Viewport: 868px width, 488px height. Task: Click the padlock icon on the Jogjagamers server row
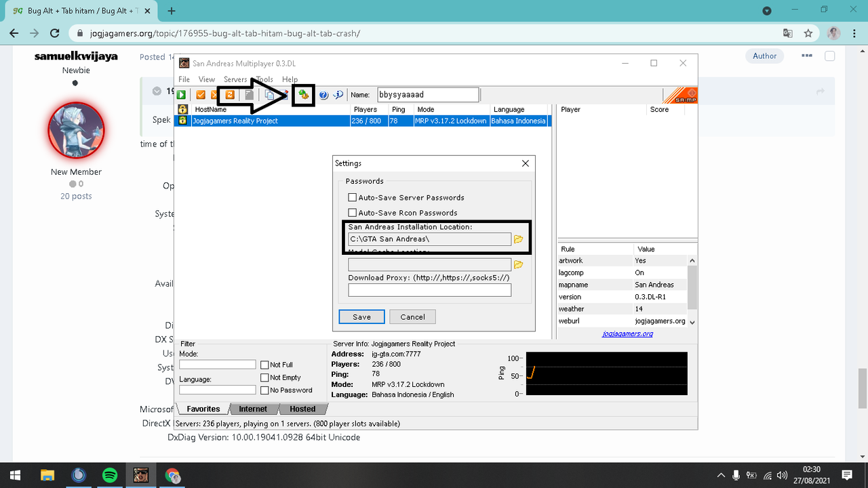point(182,121)
